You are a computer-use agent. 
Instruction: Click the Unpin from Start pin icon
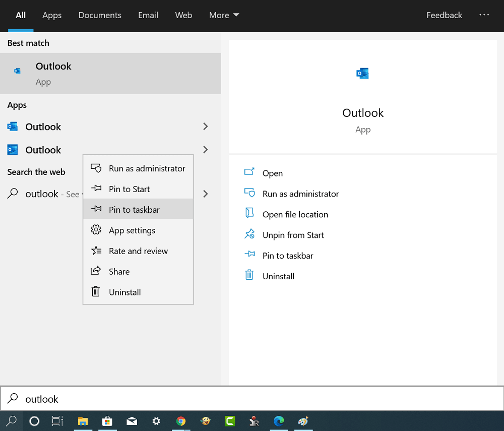coord(249,234)
